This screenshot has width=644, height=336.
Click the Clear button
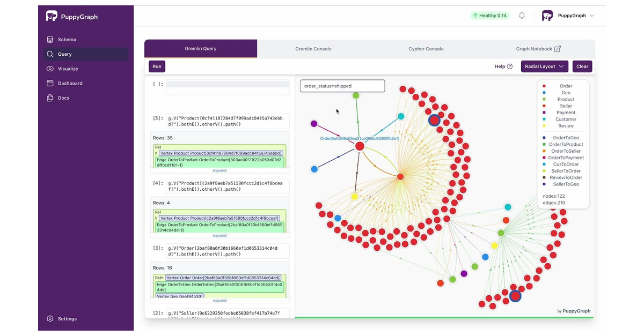(582, 66)
